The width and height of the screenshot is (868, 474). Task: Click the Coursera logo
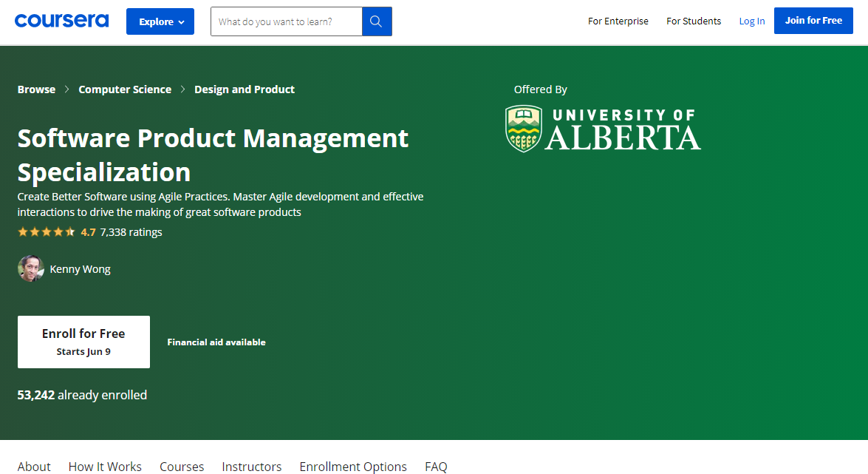61,20
